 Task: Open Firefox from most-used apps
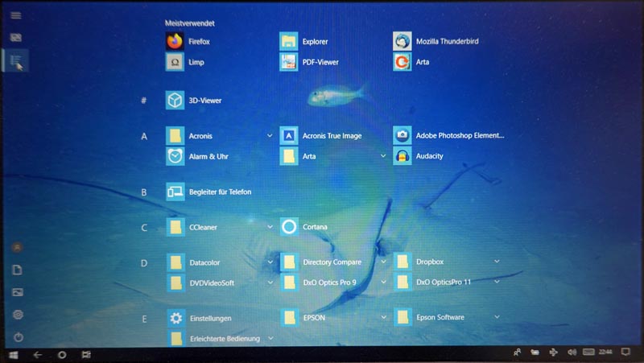click(x=188, y=42)
